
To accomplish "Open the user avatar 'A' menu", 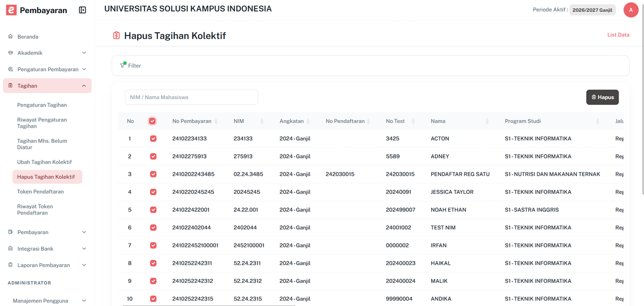I will [631, 10].
